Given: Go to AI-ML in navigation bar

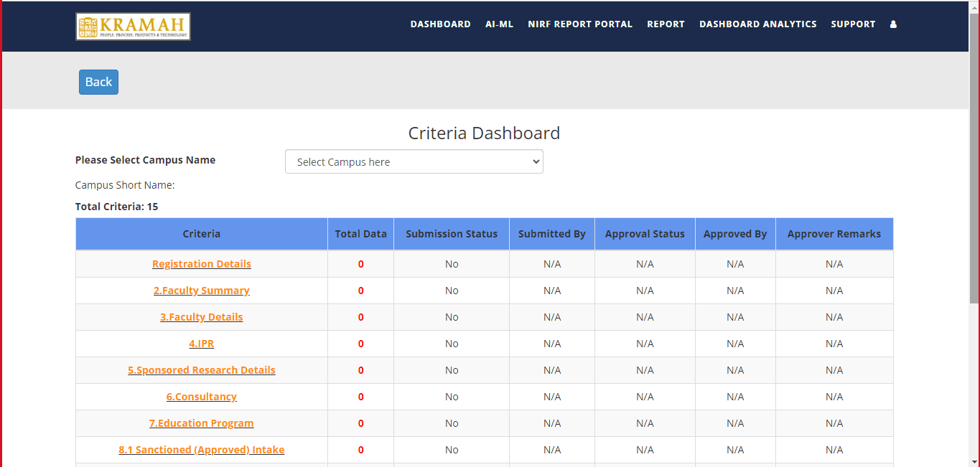Looking at the screenshot, I should point(499,24).
